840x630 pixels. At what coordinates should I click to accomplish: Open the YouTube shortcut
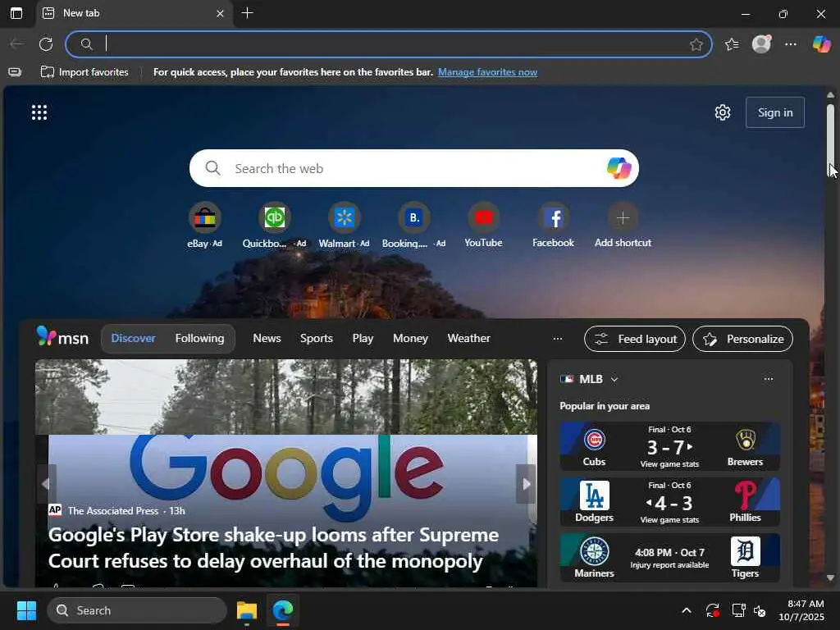click(x=483, y=225)
